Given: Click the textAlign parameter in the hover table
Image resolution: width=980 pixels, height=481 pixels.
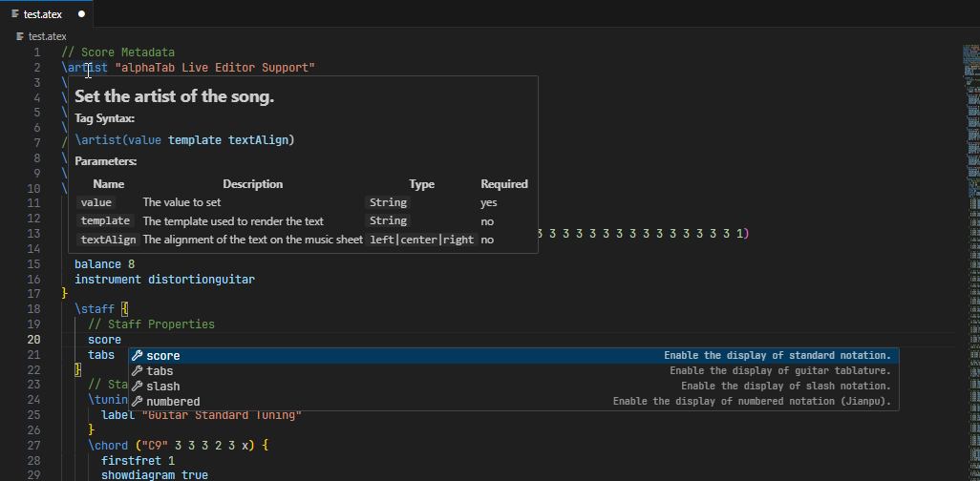Looking at the screenshot, I should (108, 240).
